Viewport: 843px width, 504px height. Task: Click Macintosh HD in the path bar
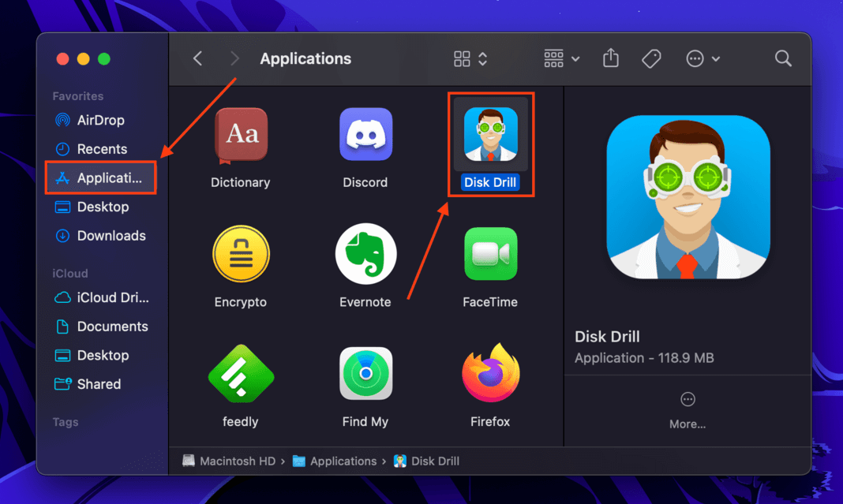pos(230,461)
